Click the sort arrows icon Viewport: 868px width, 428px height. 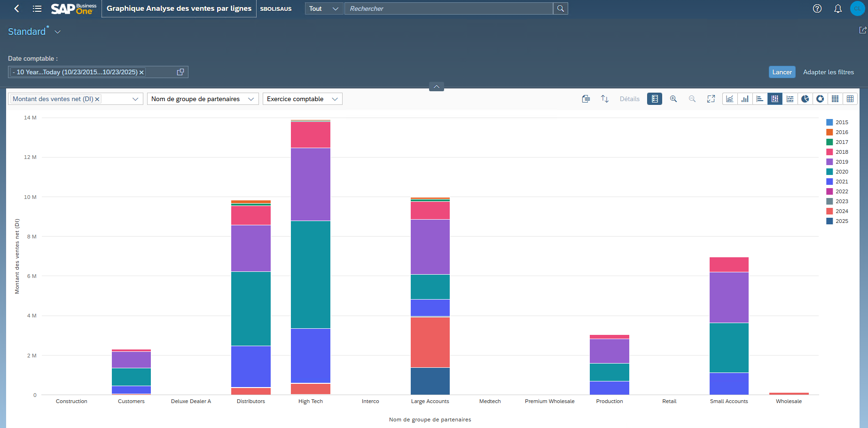tap(605, 99)
